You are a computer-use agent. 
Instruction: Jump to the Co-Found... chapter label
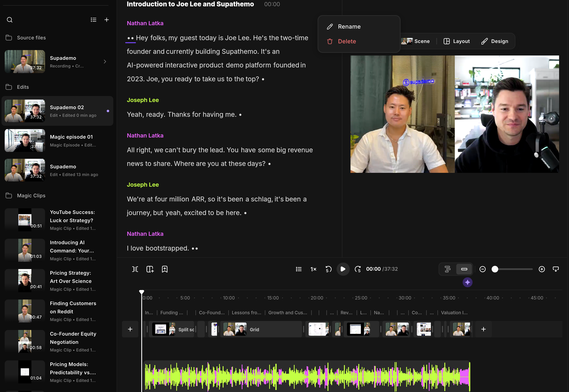coord(212,313)
